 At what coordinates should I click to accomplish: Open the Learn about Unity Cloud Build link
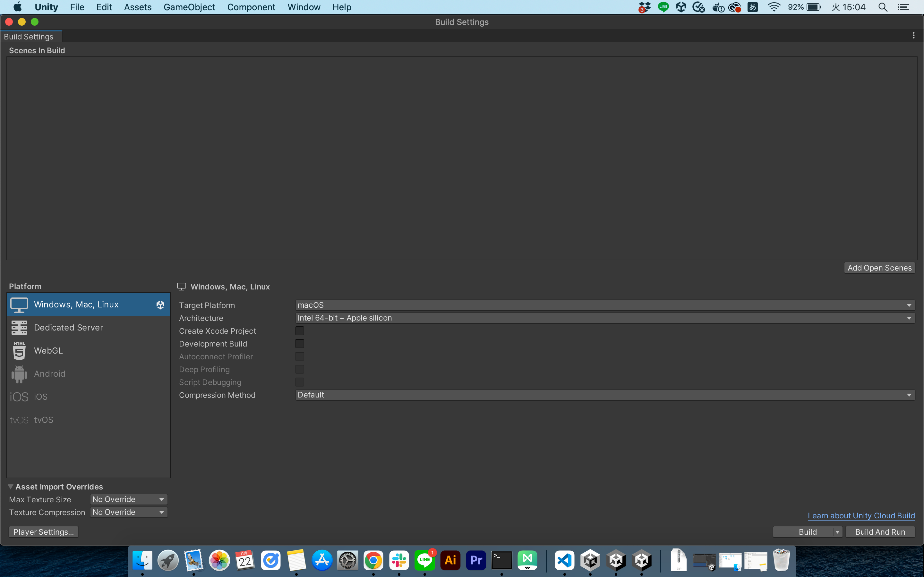(x=861, y=515)
